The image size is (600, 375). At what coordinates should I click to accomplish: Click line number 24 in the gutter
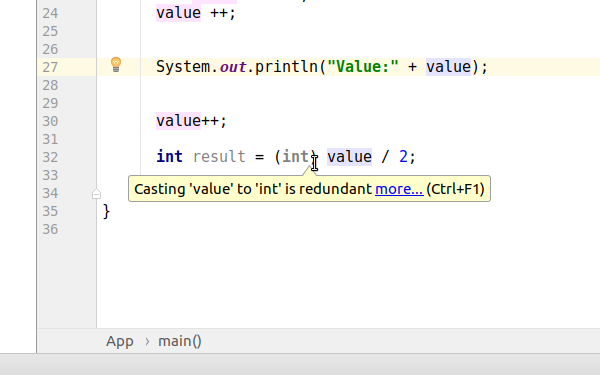click(x=51, y=13)
